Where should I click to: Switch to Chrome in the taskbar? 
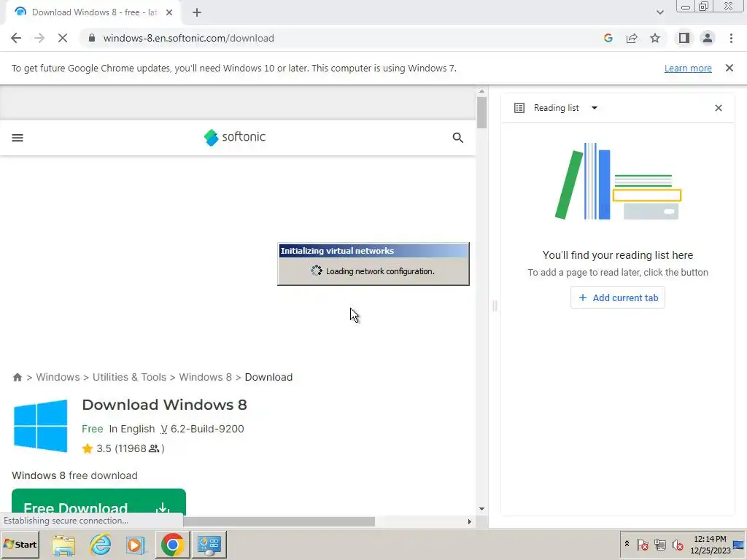click(x=172, y=545)
